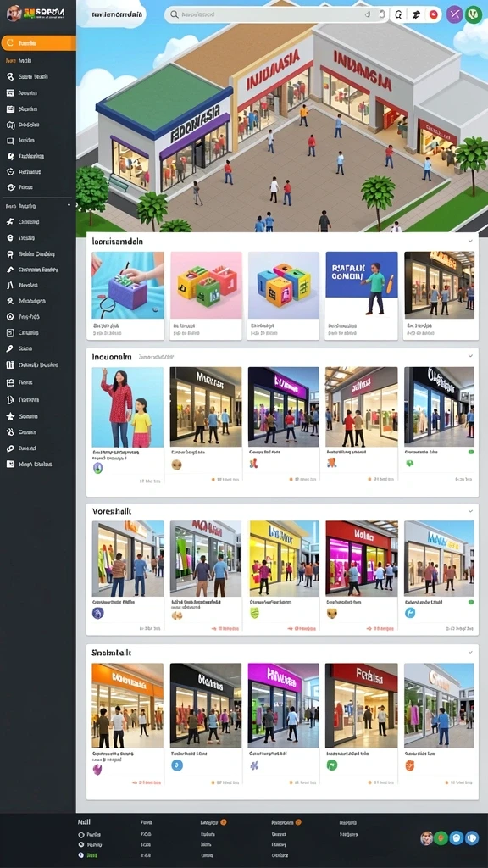Click the red dot icon in top bar

(433, 15)
